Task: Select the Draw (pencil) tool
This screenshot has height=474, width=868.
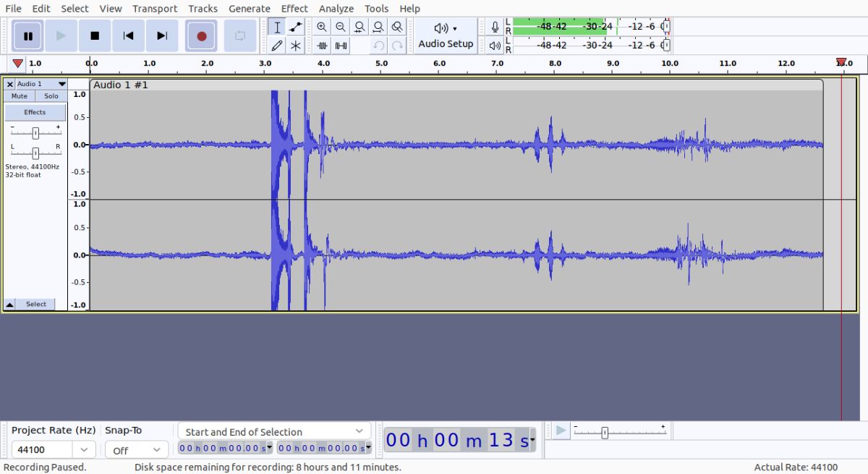Action: click(x=277, y=46)
